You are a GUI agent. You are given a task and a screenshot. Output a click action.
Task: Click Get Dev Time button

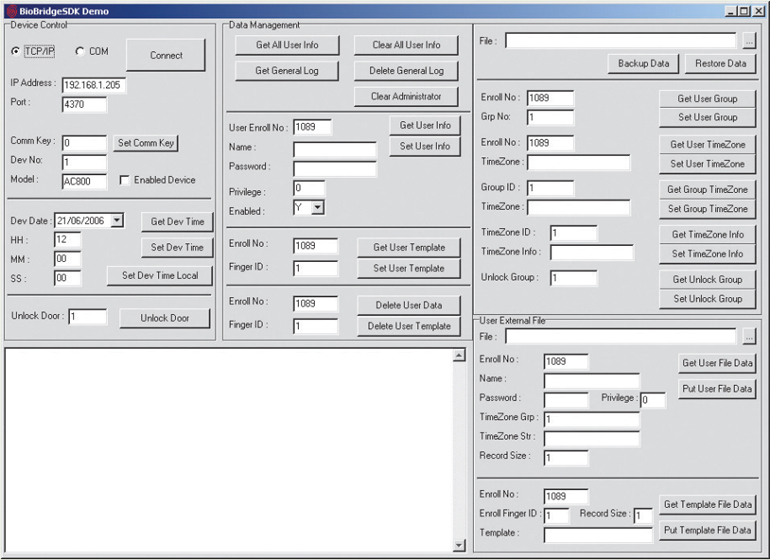177,222
